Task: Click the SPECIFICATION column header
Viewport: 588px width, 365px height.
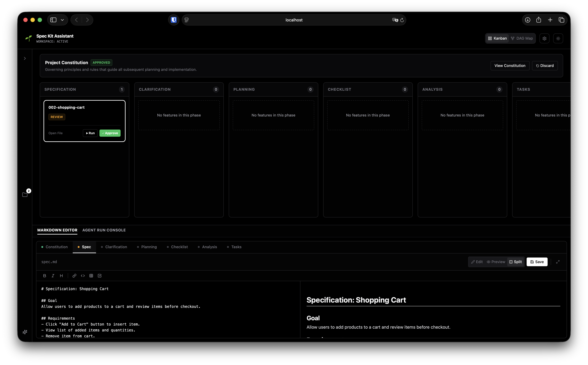Action: point(60,89)
